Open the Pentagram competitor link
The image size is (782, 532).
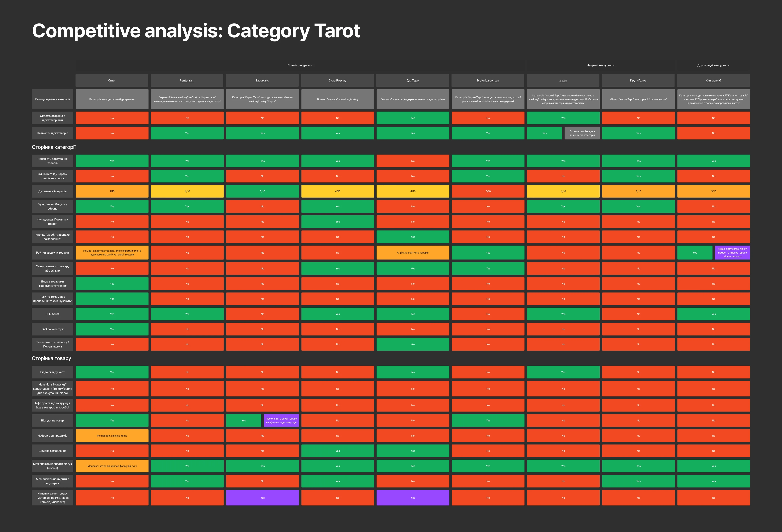click(x=187, y=80)
